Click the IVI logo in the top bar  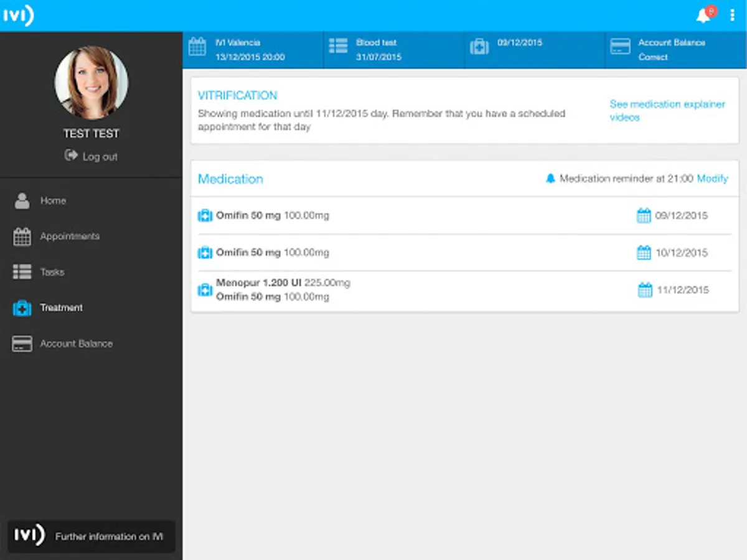tap(19, 15)
